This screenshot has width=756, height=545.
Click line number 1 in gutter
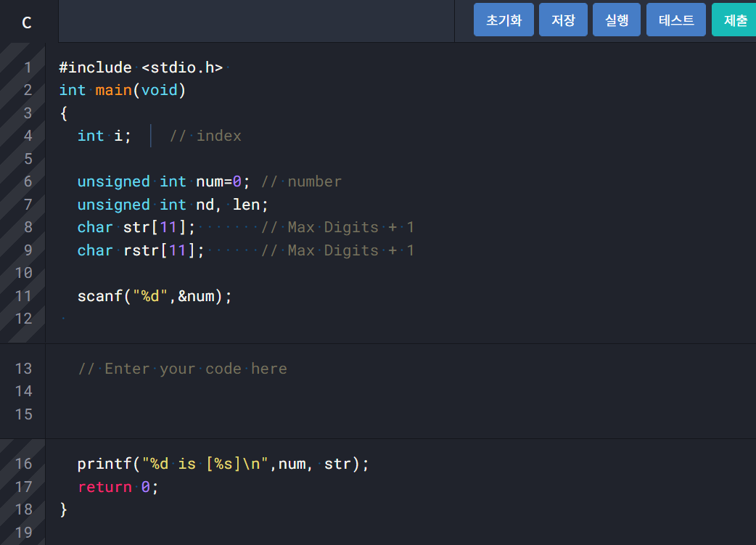click(28, 67)
